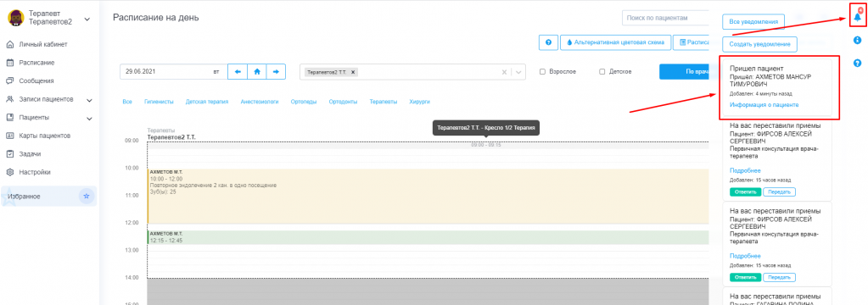Click the user avatar of Терапевт Терапевтов2
This screenshot has width=868, height=305.
tap(15, 19)
